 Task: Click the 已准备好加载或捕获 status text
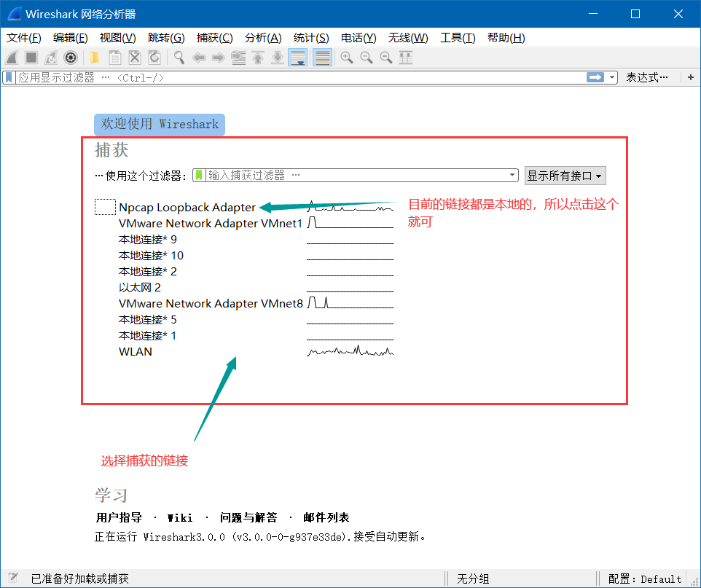tap(80, 579)
